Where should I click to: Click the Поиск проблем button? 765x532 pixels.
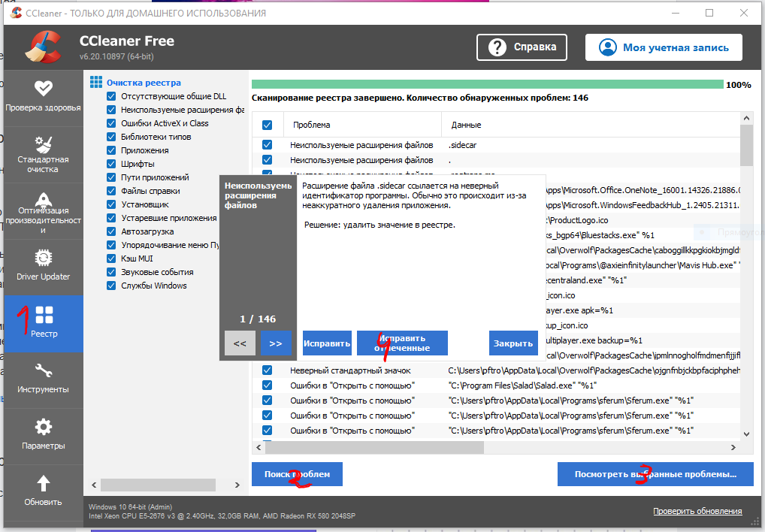pos(297,474)
